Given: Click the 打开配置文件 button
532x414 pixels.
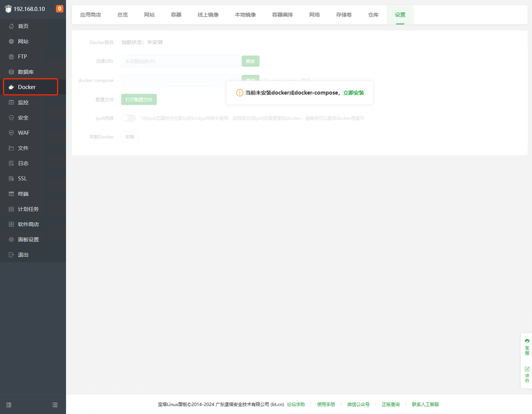Looking at the screenshot, I should click(x=139, y=100).
